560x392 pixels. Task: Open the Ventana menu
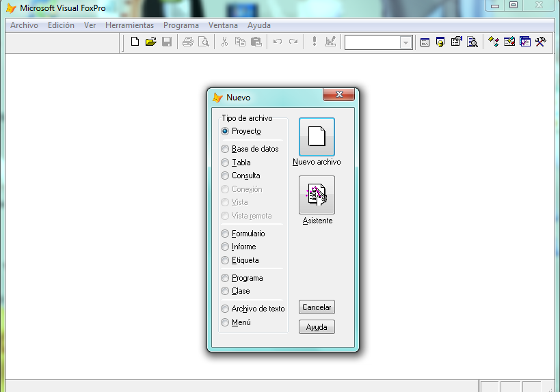tap(223, 25)
